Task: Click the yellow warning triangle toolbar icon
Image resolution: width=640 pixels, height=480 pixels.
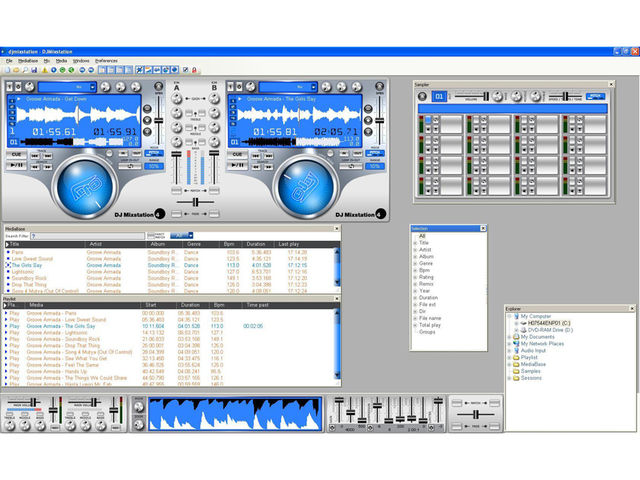Action: [45, 70]
